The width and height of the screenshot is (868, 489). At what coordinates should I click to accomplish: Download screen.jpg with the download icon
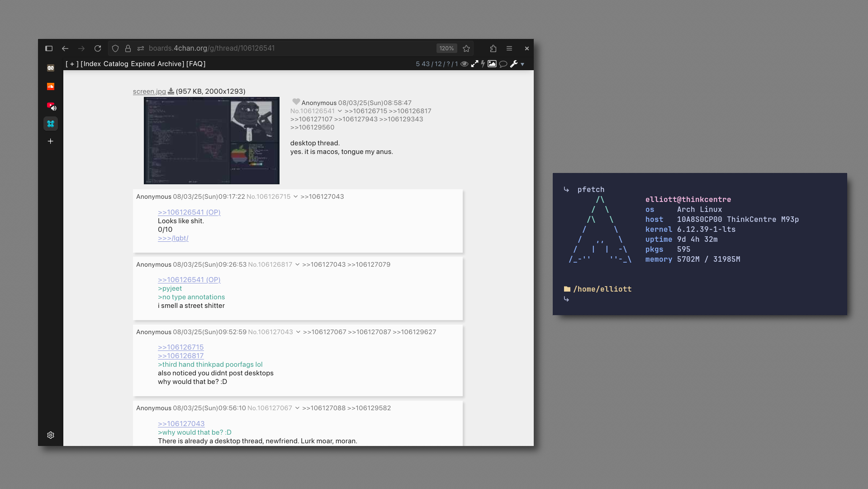click(x=171, y=91)
